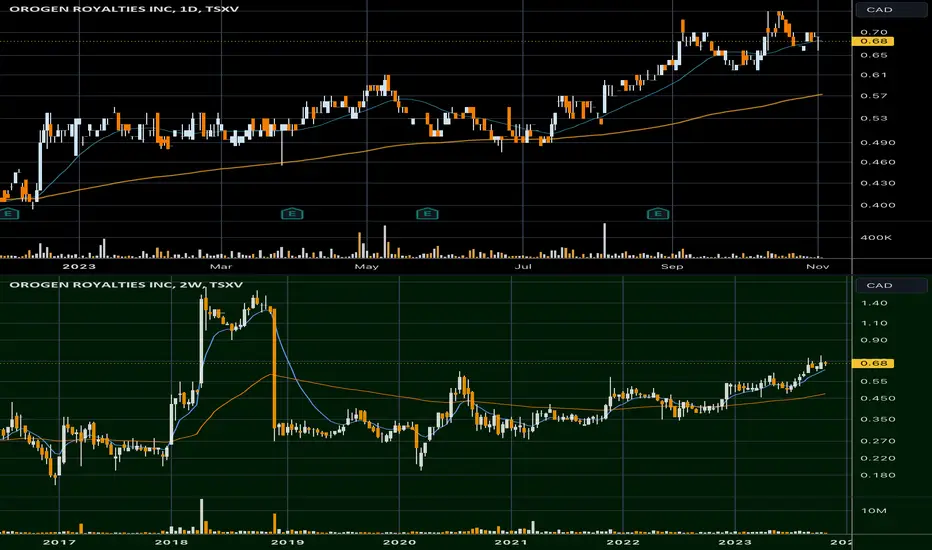Click the 0.61 price axis label
The width and height of the screenshot is (932, 550).
[874, 75]
